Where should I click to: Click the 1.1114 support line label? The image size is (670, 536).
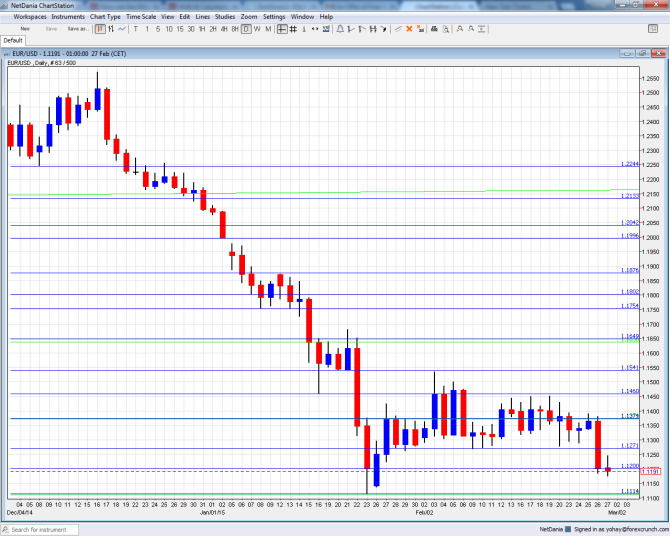pyautogui.click(x=630, y=491)
